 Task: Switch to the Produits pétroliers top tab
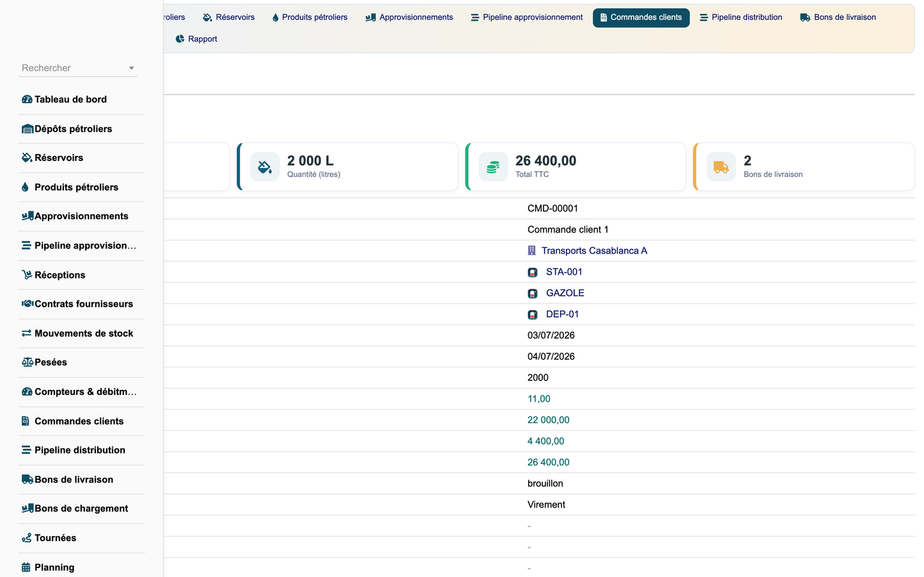(x=309, y=18)
